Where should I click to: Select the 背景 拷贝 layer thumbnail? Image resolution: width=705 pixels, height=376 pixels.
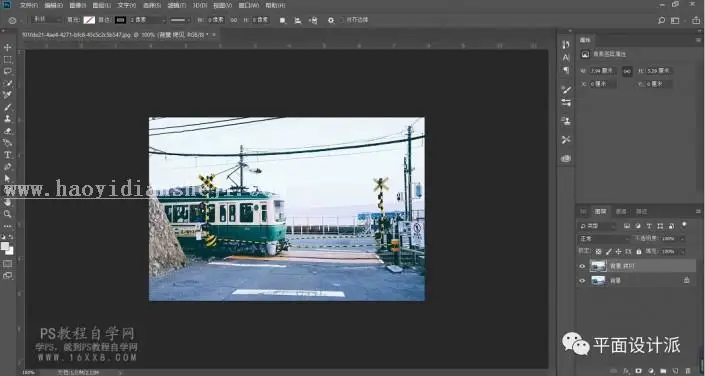click(x=598, y=266)
